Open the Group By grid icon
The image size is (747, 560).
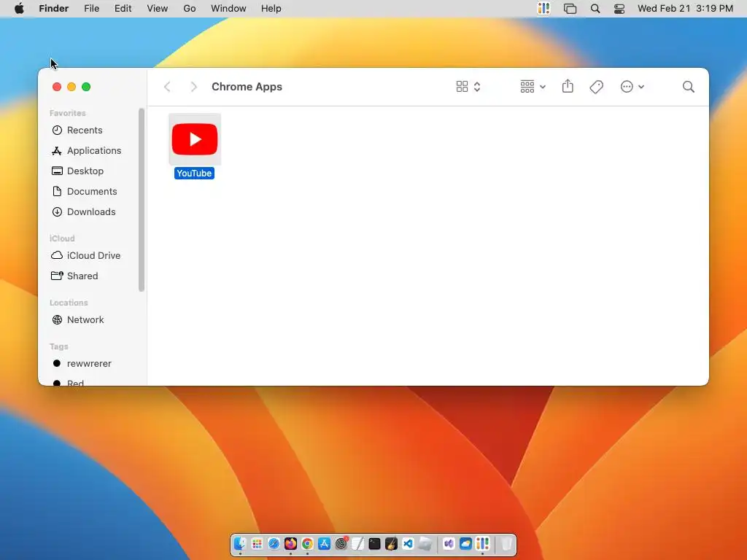point(527,87)
